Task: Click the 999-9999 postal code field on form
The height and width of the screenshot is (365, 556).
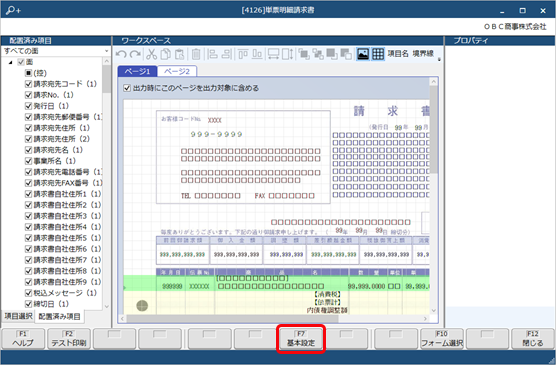Action: [x=216, y=134]
